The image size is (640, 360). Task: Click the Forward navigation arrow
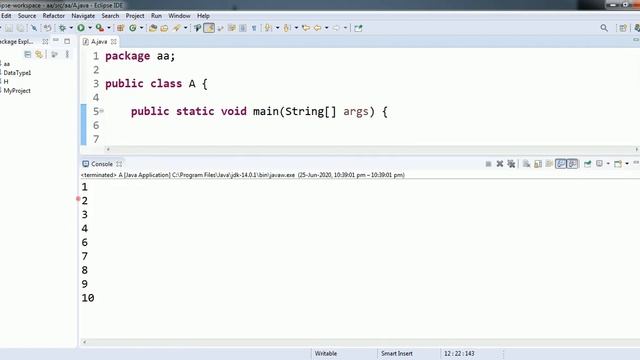pyautogui.click(x=336, y=28)
